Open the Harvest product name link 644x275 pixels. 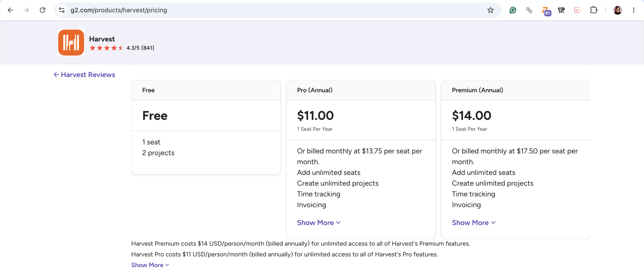point(102,39)
